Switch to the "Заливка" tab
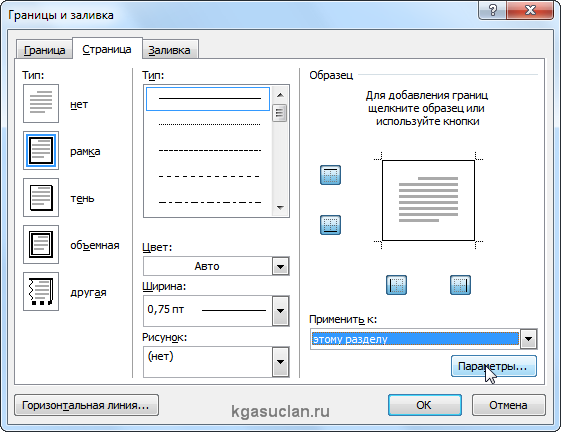 tap(169, 50)
